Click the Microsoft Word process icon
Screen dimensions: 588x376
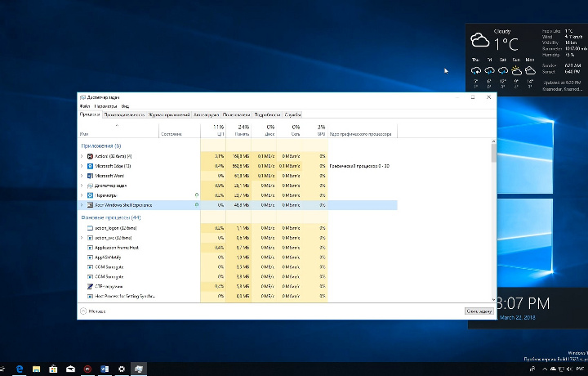pyautogui.click(x=90, y=176)
